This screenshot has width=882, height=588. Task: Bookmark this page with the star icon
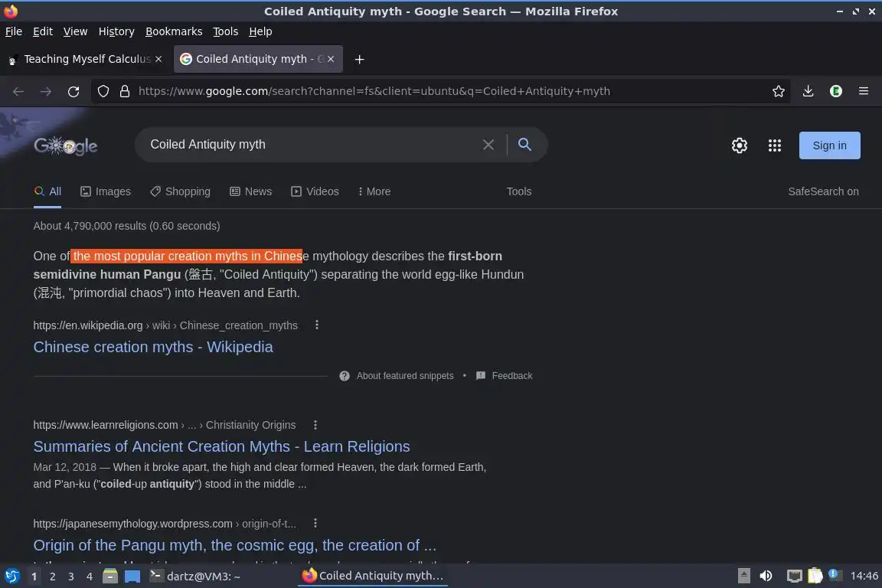(779, 91)
